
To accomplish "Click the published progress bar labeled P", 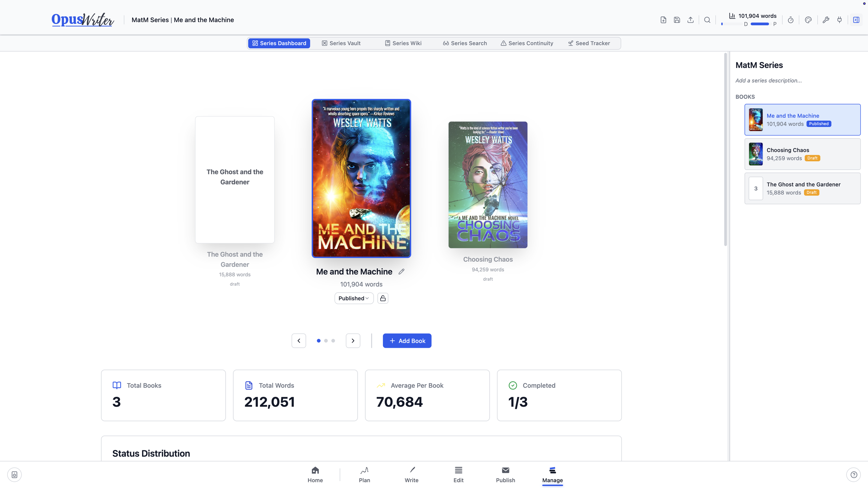I will click(x=761, y=24).
